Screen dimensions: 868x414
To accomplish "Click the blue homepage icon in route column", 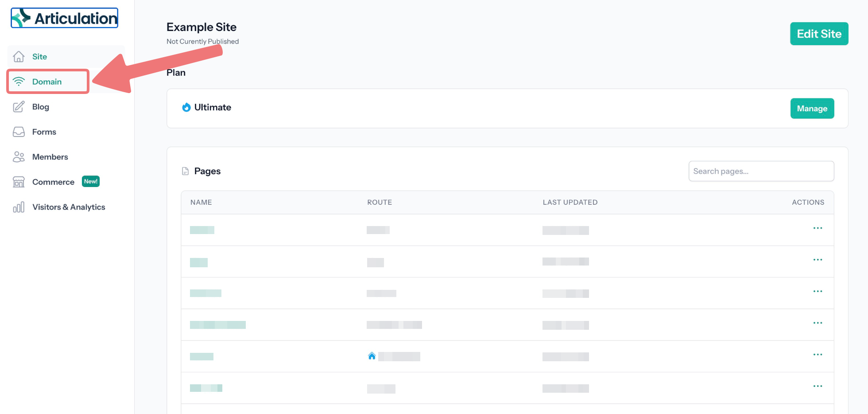I will [x=372, y=356].
